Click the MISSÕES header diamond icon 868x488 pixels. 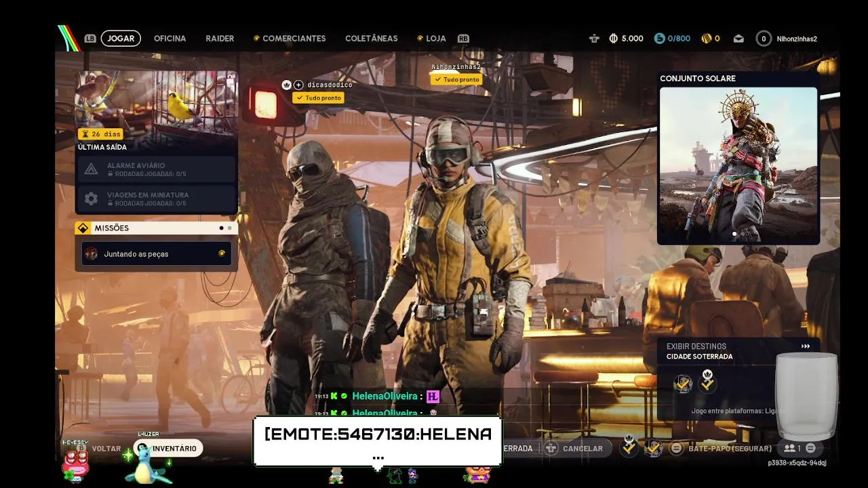83,228
